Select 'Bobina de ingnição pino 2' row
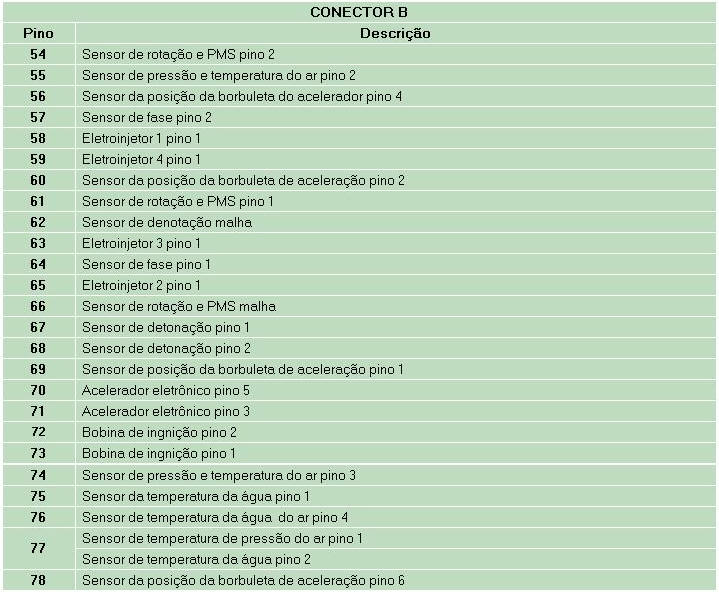Image resolution: width=719 pixels, height=592 pixels. click(x=159, y=432)
